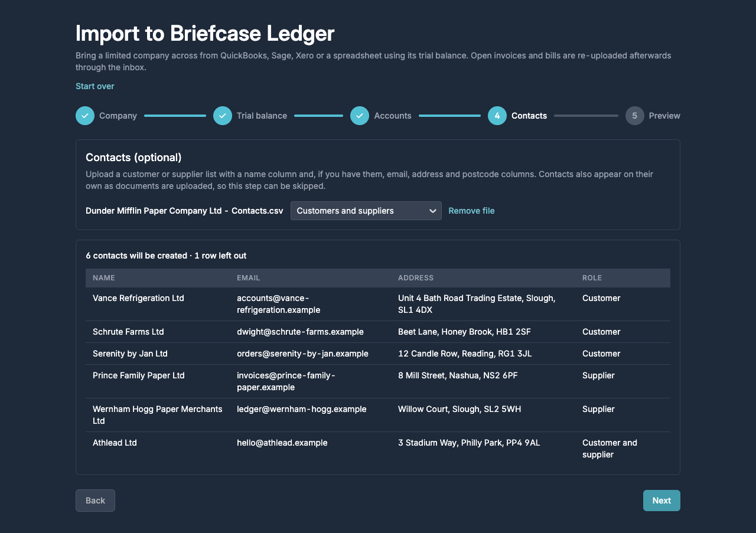
Task: Click the Next button
Action: [661, 501]
